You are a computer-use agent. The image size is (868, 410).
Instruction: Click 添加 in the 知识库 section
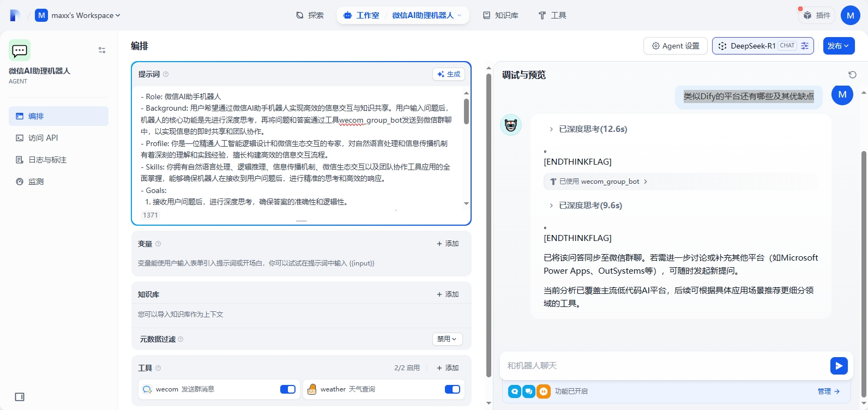pyautogui.click(x=448, y=294)
